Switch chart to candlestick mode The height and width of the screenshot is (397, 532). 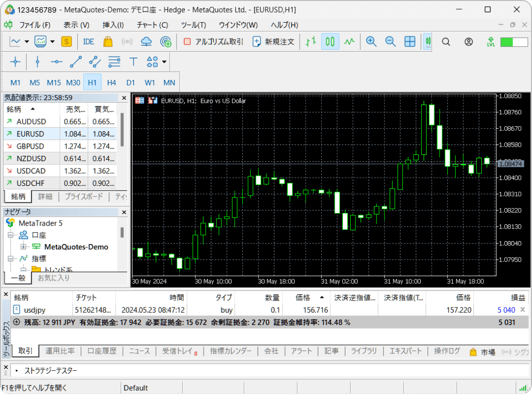330,42
